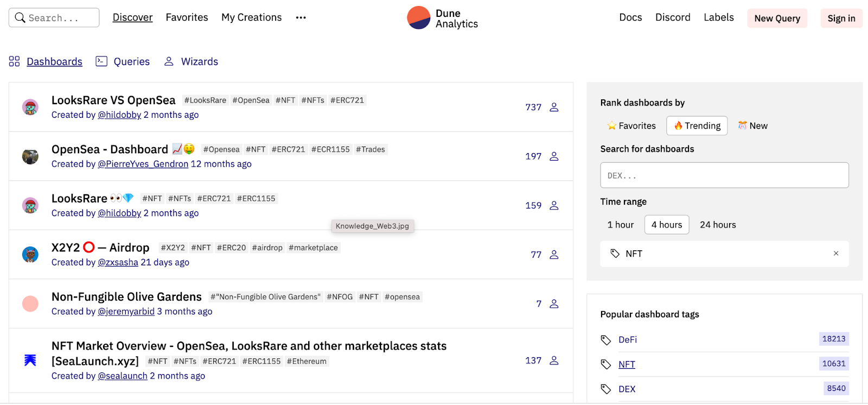Image resolution: width=868 pixels, height=405 pixels.
Task: Click tag icon in NFT filter chip
Action: point(615,254)
